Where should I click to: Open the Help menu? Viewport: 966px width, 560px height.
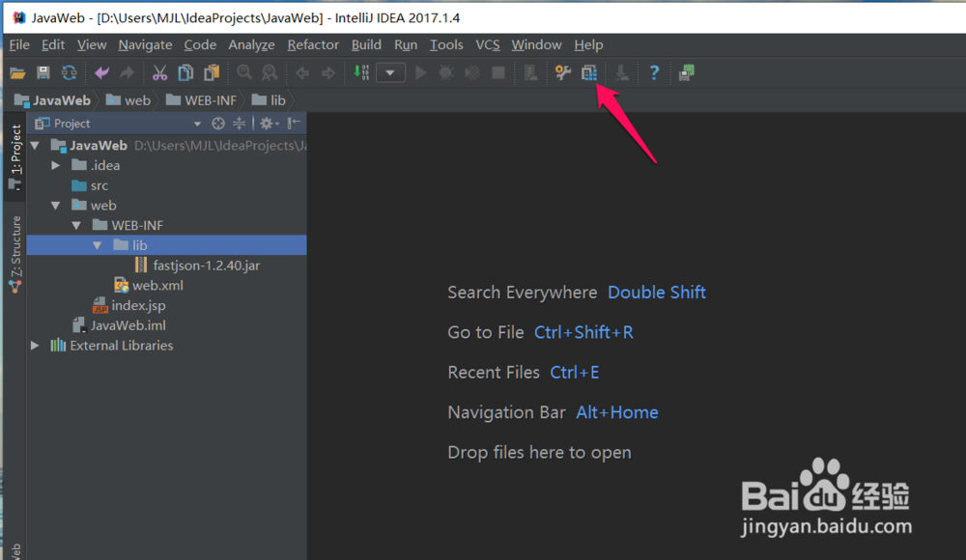click(x=589, y=45)
